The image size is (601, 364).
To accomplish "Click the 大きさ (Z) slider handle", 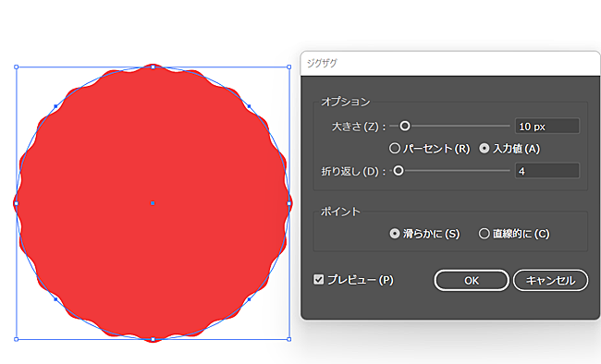I will click(x=405, y=126).
